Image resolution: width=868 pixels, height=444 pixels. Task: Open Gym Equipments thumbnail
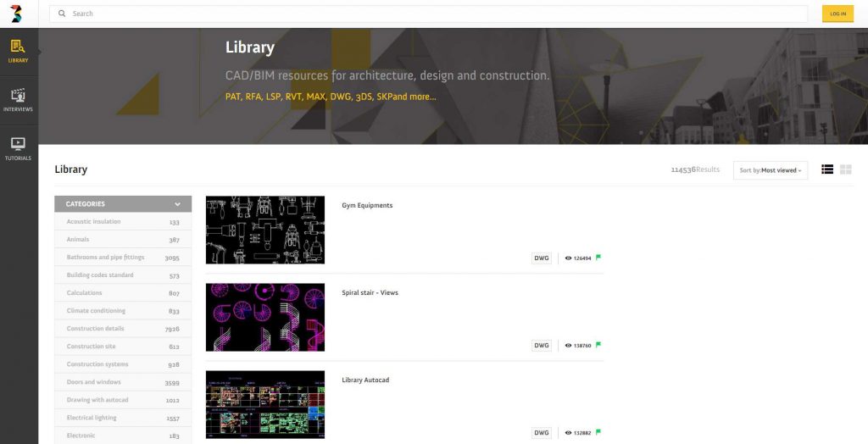(265, 230)
